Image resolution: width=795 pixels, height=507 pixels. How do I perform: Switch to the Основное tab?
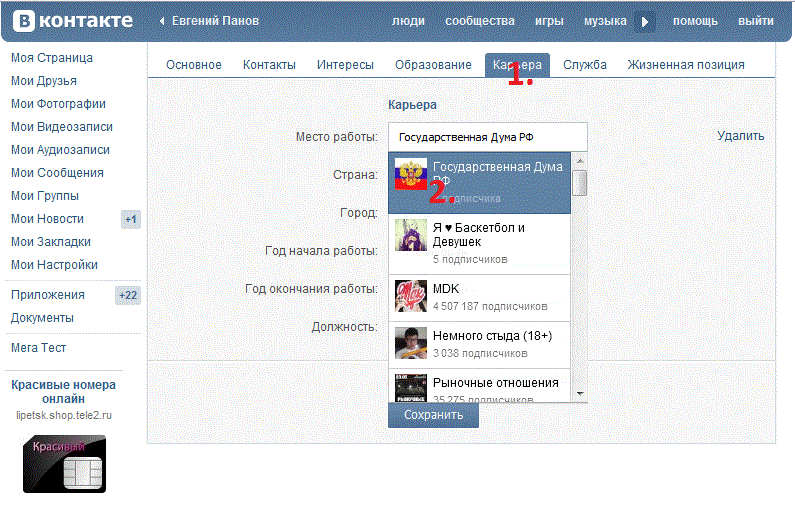[194, 65]
